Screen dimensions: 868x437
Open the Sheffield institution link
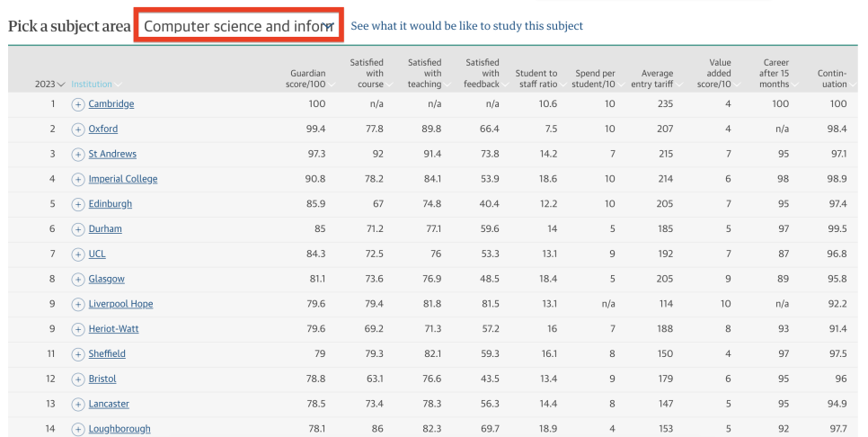107,353
